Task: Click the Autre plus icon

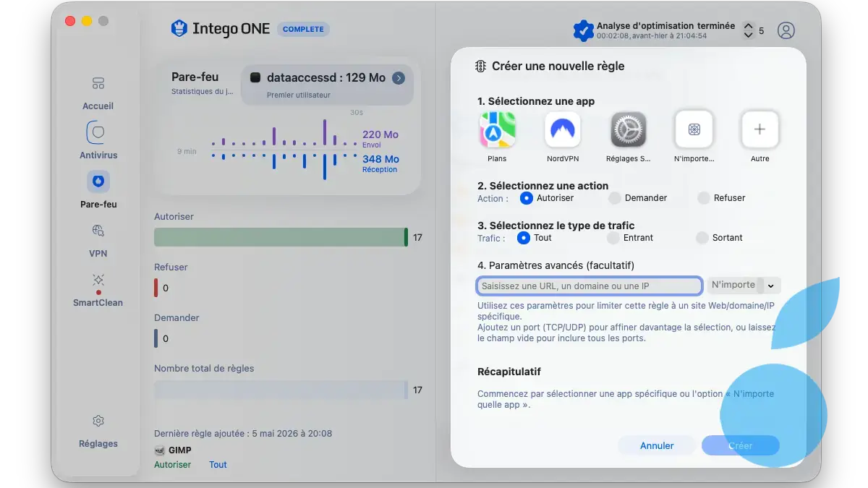Action: pyautogui.click(x=759, y=129)
